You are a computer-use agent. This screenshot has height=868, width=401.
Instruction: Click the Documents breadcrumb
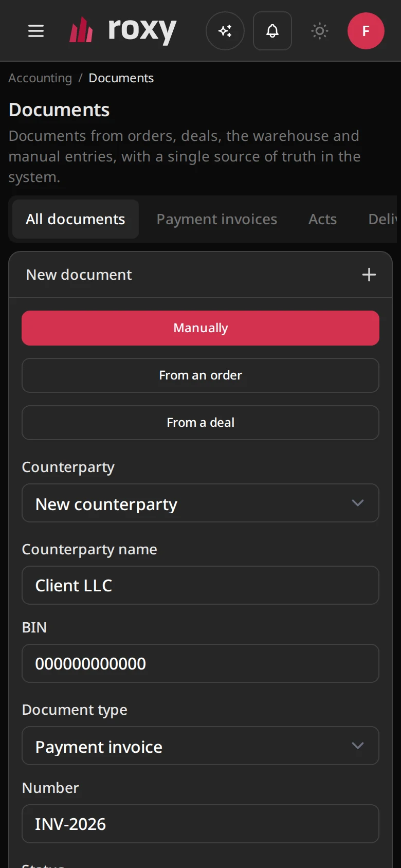point(121,78)
